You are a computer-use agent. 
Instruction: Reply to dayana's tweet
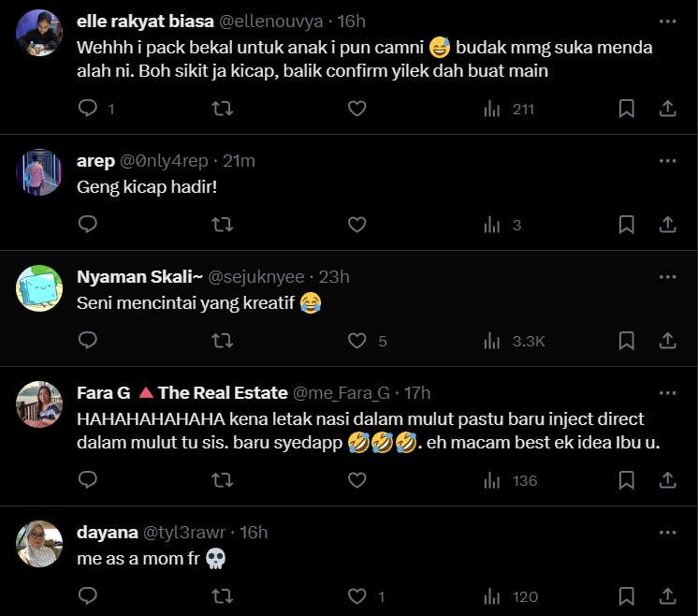[88, 596]
